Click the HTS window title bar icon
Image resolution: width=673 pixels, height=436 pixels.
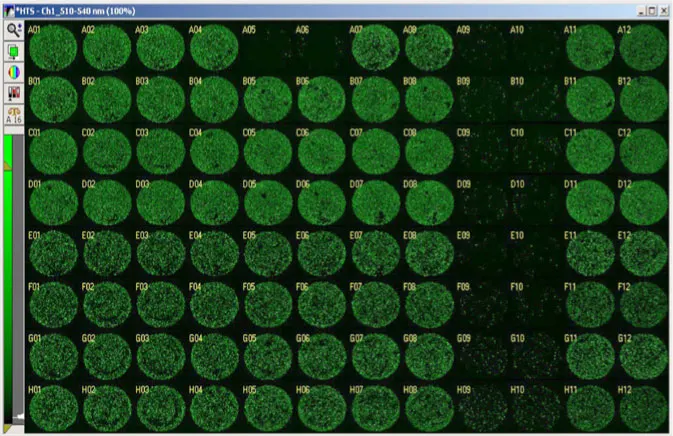coord(8,9)
